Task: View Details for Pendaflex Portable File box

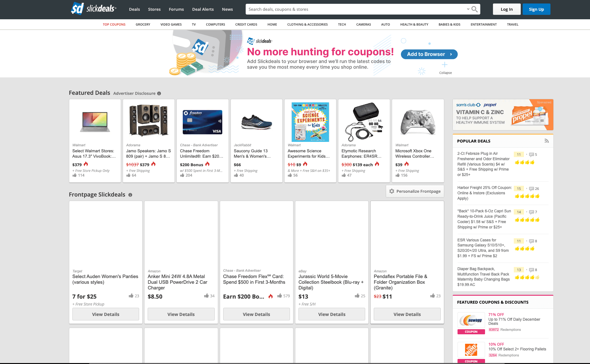Action: point(407,314)
